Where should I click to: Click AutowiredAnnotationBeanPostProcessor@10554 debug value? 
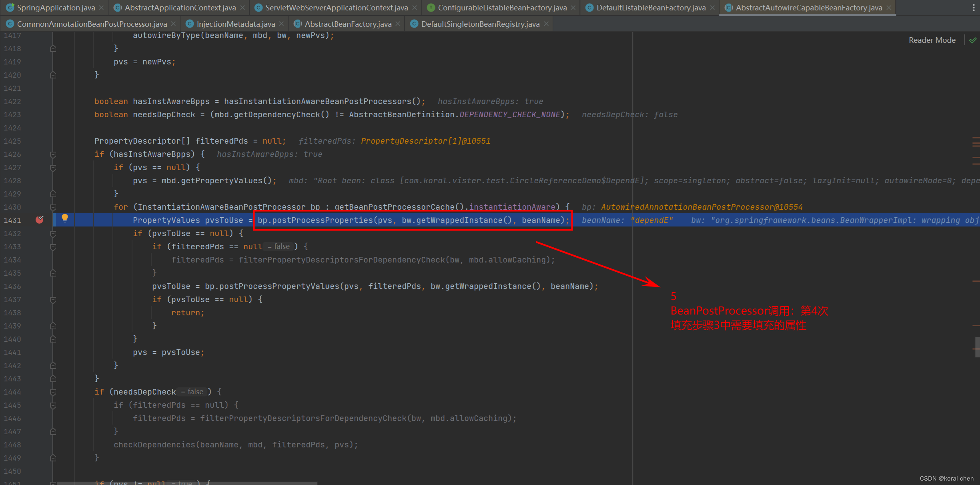tap(701, 207)
